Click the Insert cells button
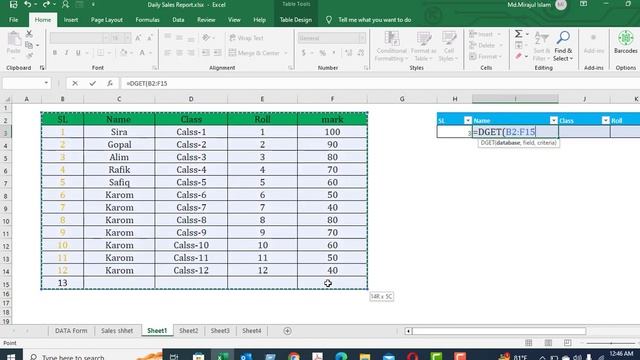Image resolution: width=640 pixels, height=360 pixels. tap(485, 34)
